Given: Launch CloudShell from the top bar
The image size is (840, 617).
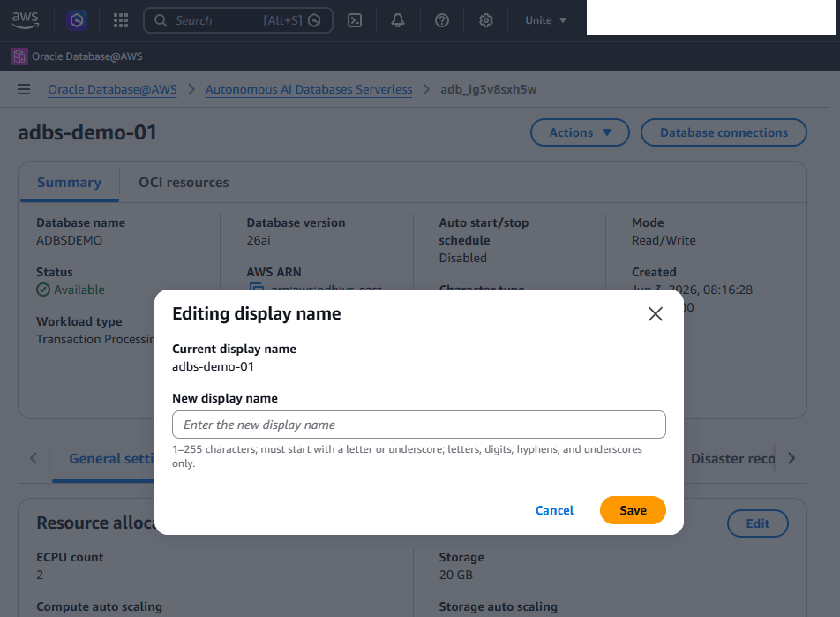Looking at the screenshot, I should (355, 20).
